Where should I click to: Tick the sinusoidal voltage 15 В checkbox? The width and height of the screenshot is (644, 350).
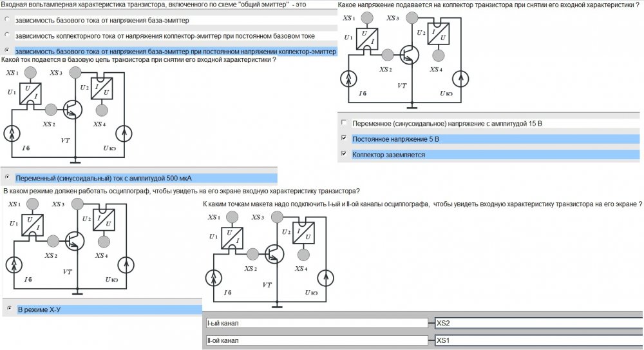[x=344, y=122]
